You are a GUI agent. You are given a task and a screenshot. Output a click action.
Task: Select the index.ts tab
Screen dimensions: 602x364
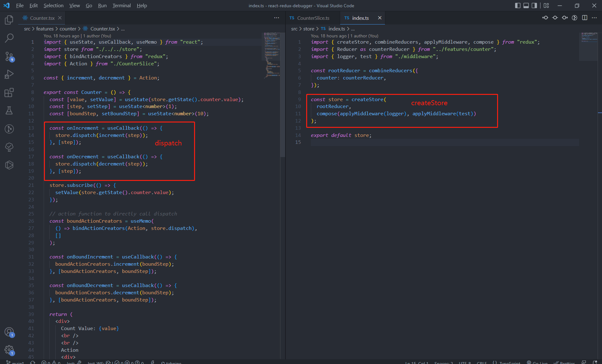point(360,18)
